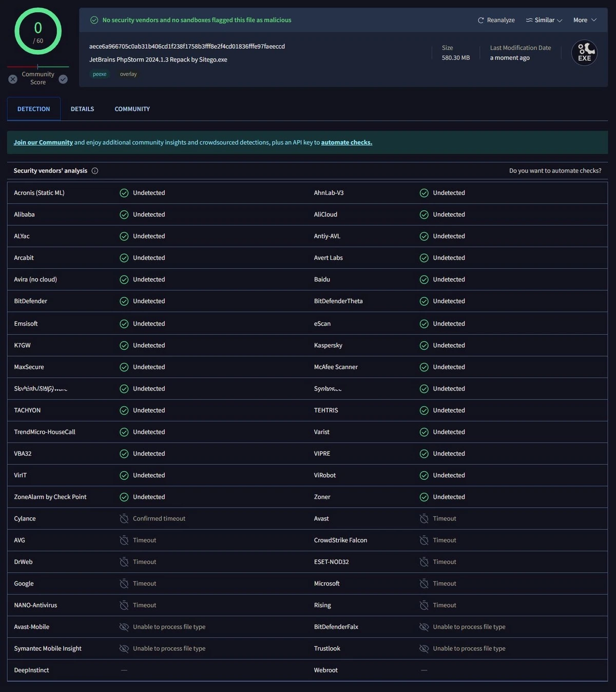Click the TrendMicro-HouseCall vendor name

(45, 432)
